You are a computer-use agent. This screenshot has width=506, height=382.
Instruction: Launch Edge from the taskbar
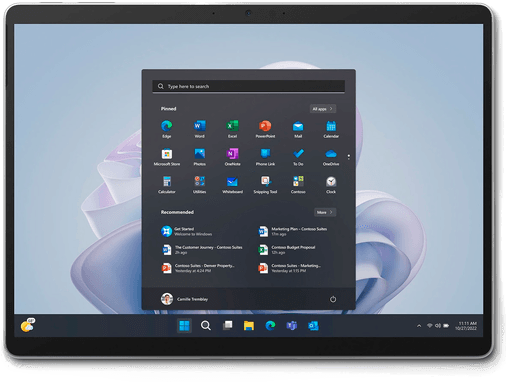(x=270, y=325)
